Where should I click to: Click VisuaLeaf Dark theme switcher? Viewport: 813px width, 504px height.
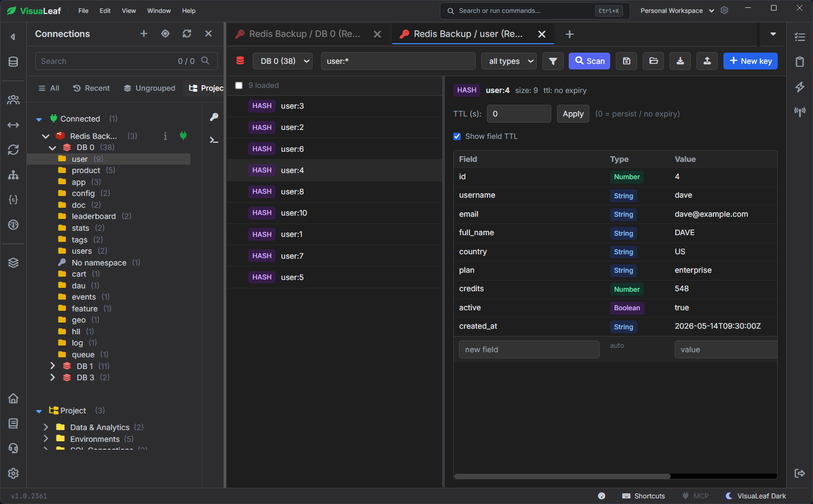[x=756, y=496]
